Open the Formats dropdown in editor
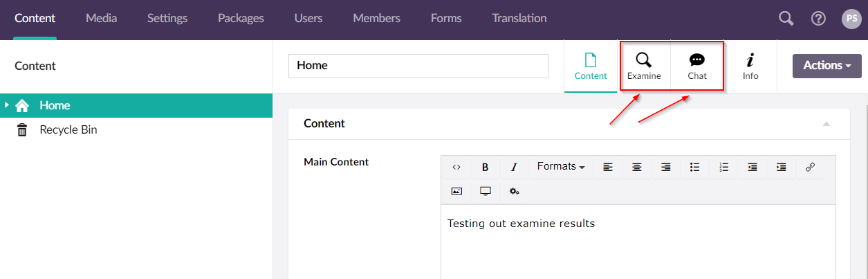 coord(560,167)
